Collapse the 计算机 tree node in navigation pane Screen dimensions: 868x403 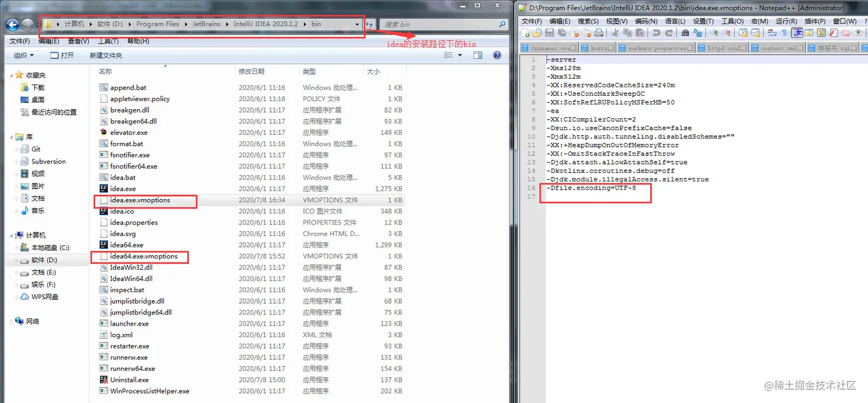(12, 235)
